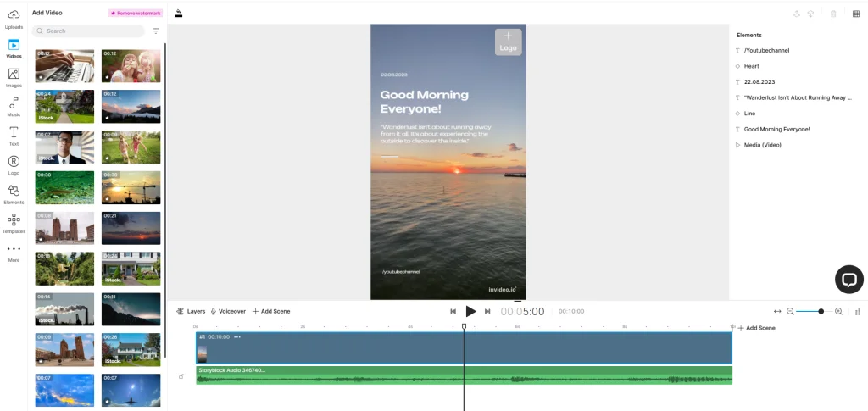This screenshot has height=411, width=868.
Task: Click Add Scene at the end of the timeline
Action: click(x=757, y=328)
